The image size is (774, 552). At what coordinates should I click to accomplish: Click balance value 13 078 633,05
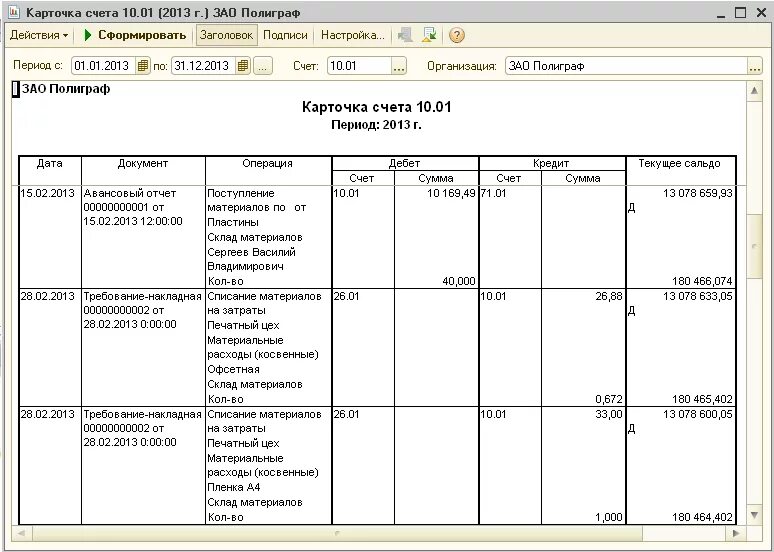[x=697, y=296]
